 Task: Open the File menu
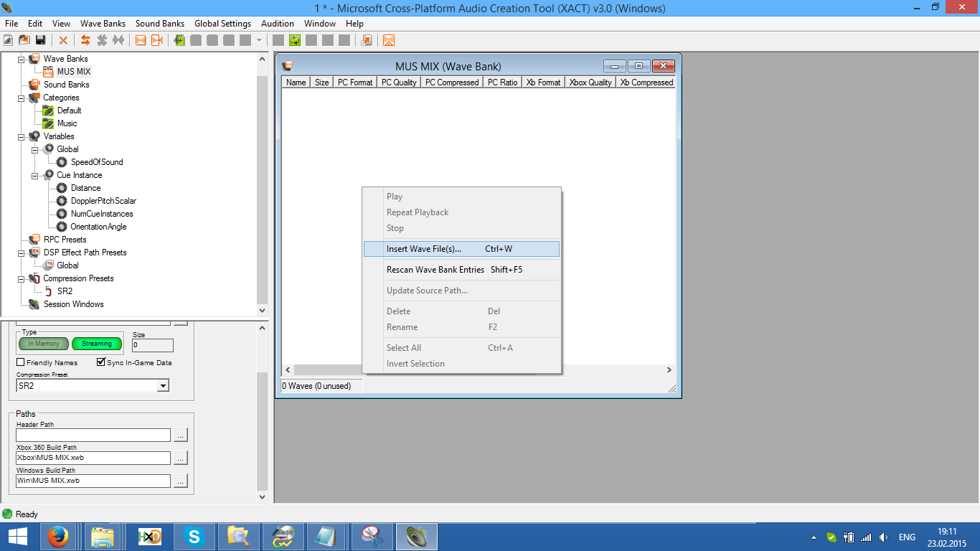point(11,24)
